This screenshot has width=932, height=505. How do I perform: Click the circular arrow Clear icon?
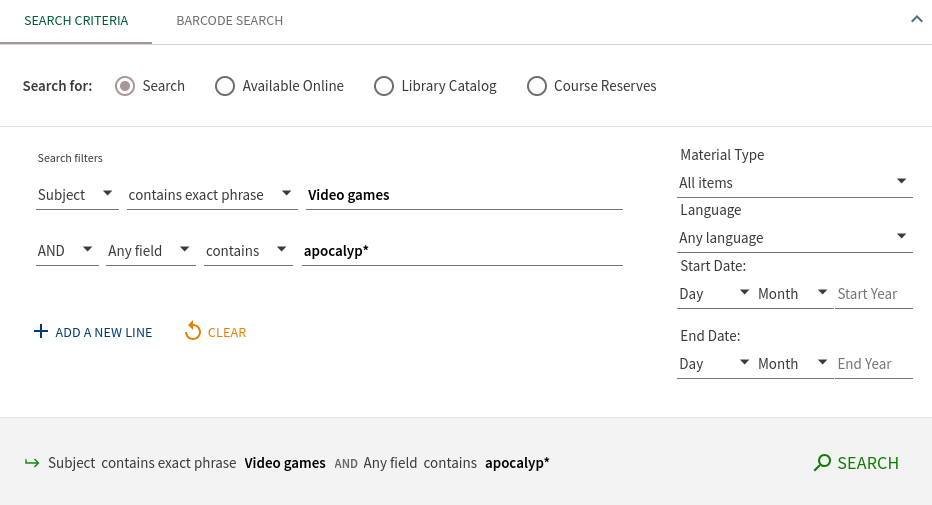(193, 332)
